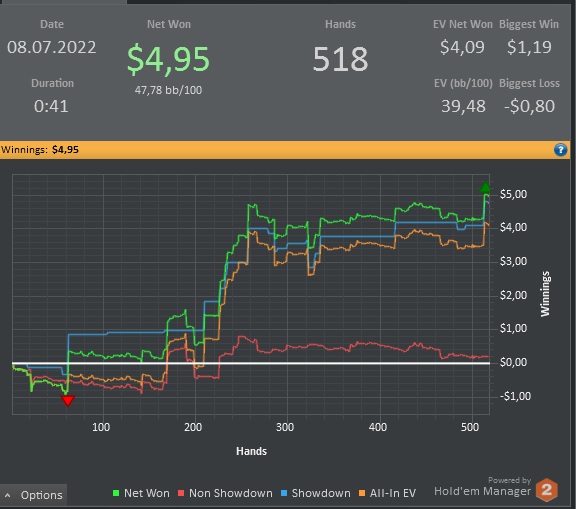The width and height of the screenshot is (576, 509).
Task: Click the 500 x-axis tick label
Action: 470,427
